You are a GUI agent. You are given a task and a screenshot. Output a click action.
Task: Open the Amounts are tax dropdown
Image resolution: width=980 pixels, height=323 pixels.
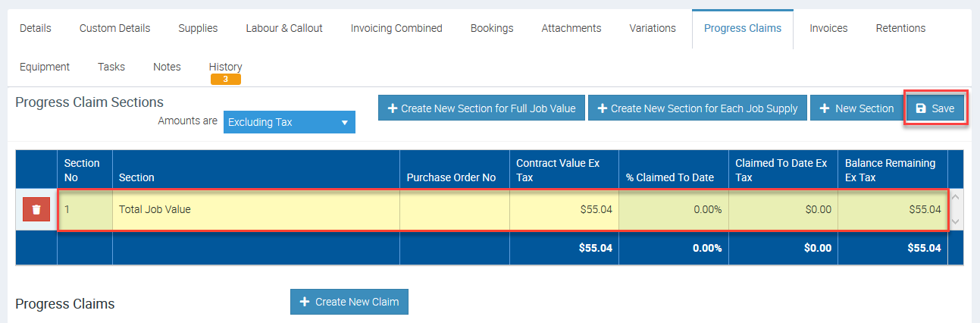pyautogui.click(x=289, y=122)
